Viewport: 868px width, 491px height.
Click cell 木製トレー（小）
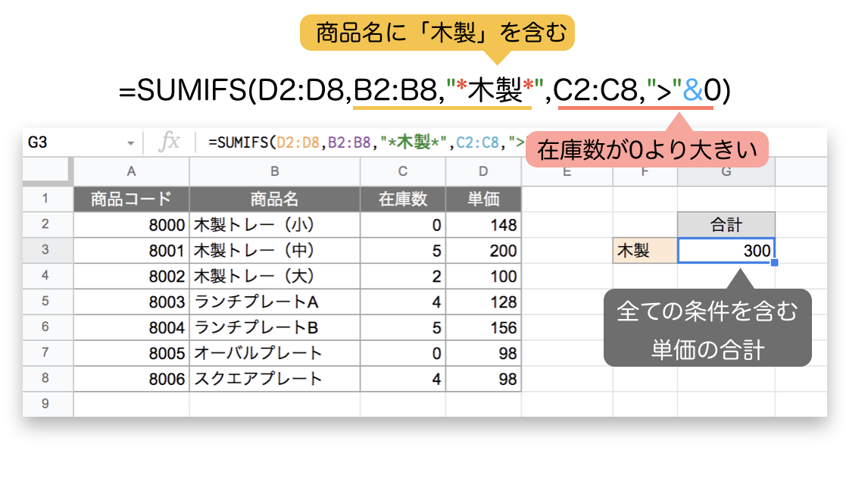click(x=275, y=225)
